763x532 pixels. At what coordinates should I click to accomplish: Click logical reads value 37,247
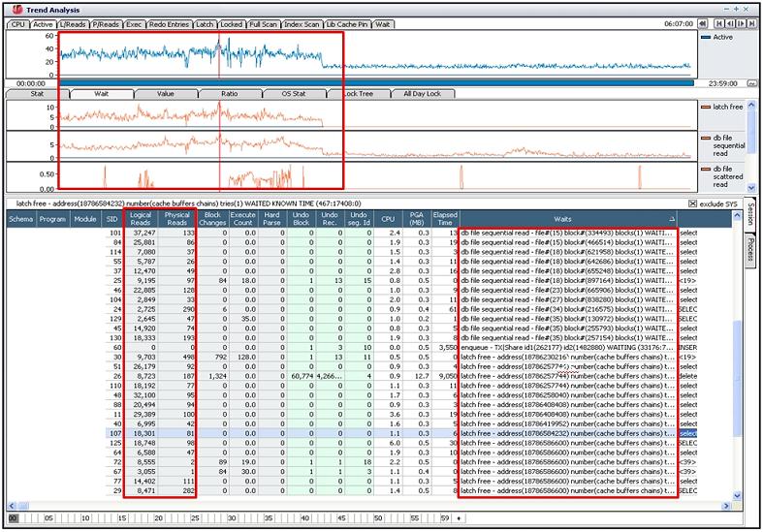144,233
